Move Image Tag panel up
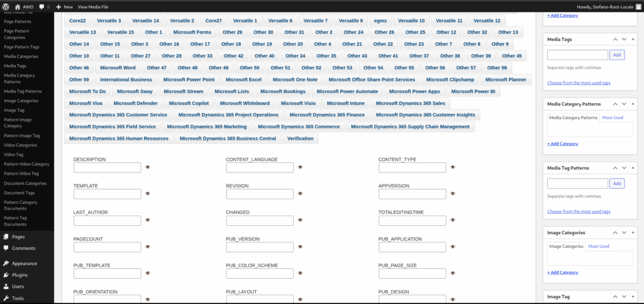 click(x=615, y=296)
